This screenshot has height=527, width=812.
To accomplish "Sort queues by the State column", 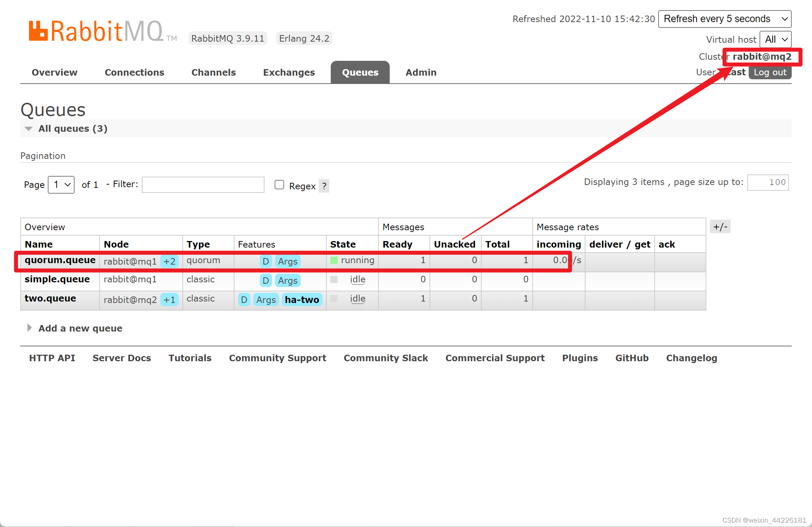I will 343,244.
